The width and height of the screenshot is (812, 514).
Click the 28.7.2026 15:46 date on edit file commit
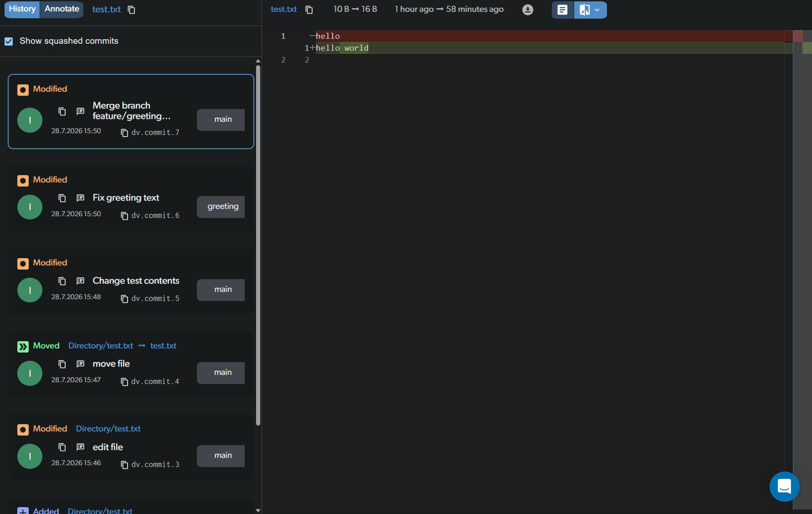point(76,463)
